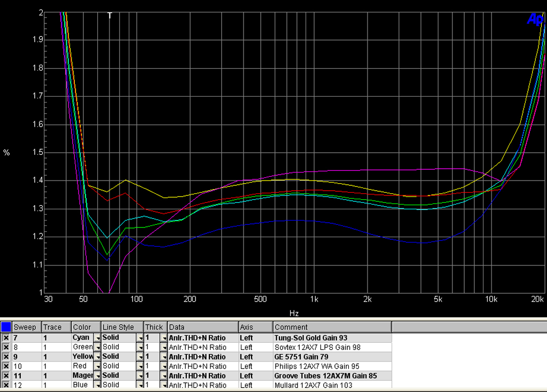The image size is (547, 392).
Task: Open Thick dropdown for sweep 10
Action: (x=164, y=366)
